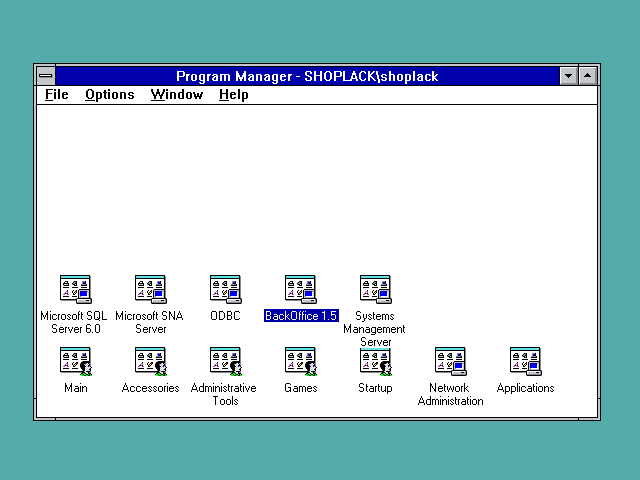Select the Administrative Tools group icon
Viewport: 640px width, 480px height.
click(x=226, y=362)
